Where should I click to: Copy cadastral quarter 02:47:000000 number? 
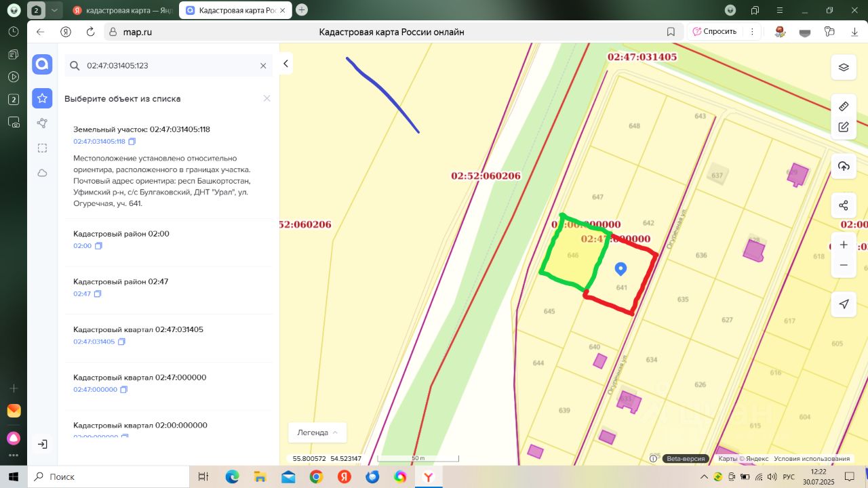tap(124, 390)
